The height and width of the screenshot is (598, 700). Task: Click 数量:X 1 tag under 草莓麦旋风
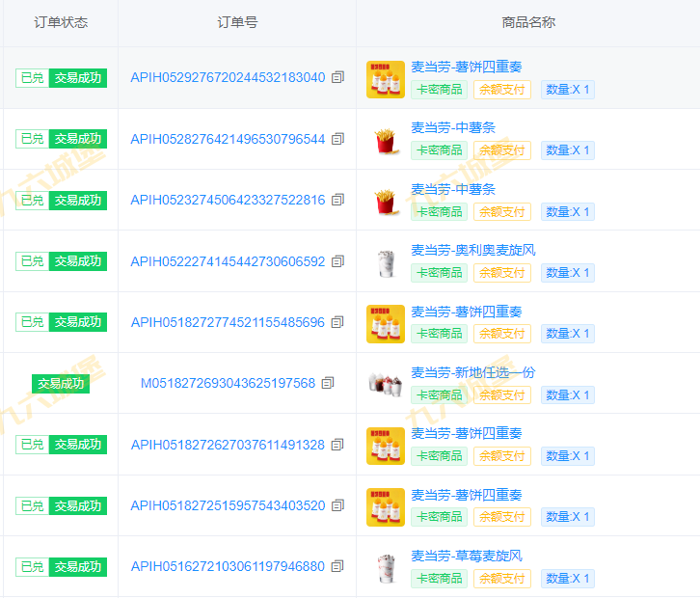[x=568, y=579]
